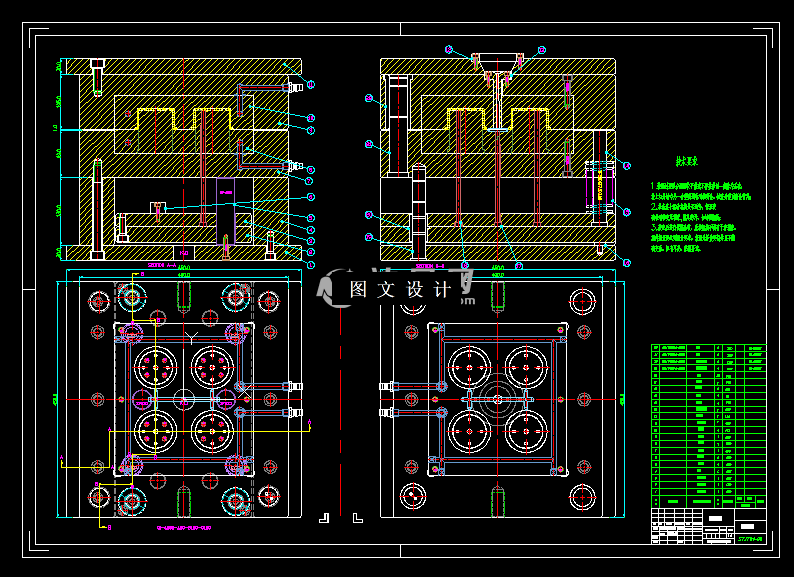Viewport: 794px width, 577px height.
Task: Click lower water nipple in section A-A
Action: pos(296,166)
